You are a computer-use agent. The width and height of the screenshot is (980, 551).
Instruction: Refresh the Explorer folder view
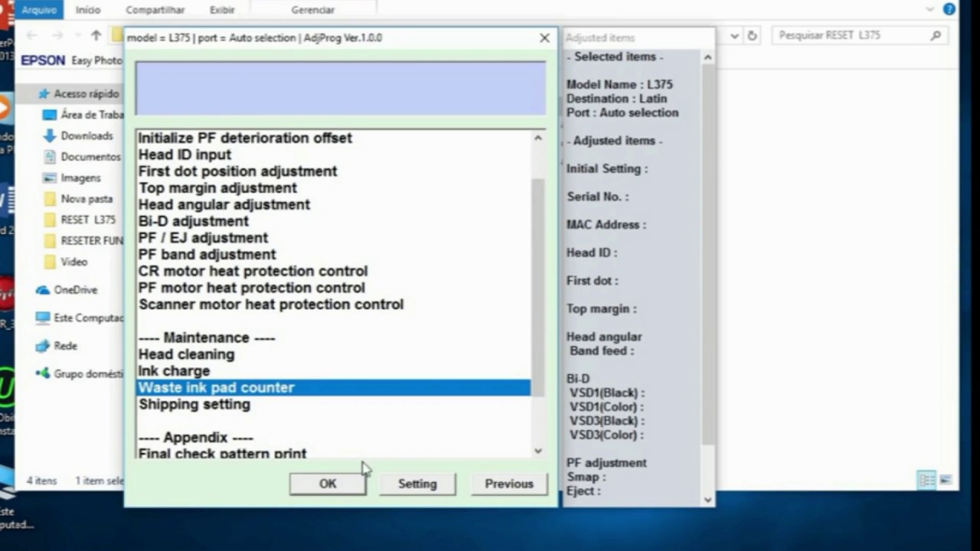point(752,36)
